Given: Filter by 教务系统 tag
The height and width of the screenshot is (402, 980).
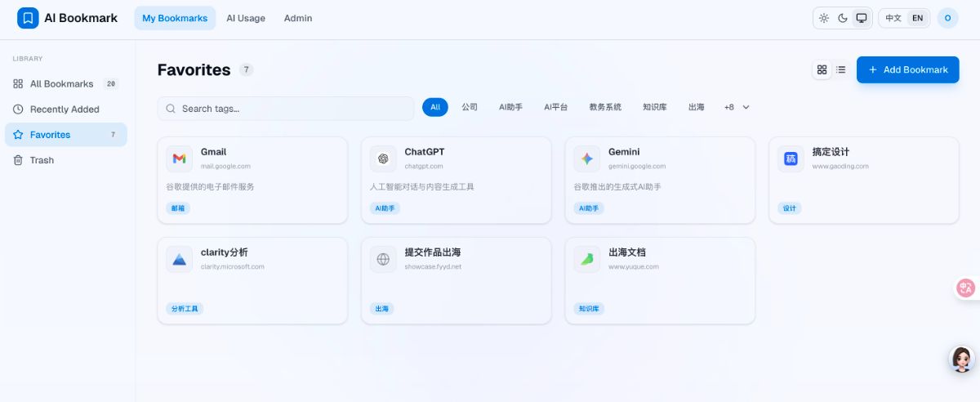Looking at the screenshot, I should pyautogui.click(x=605, y=107).
